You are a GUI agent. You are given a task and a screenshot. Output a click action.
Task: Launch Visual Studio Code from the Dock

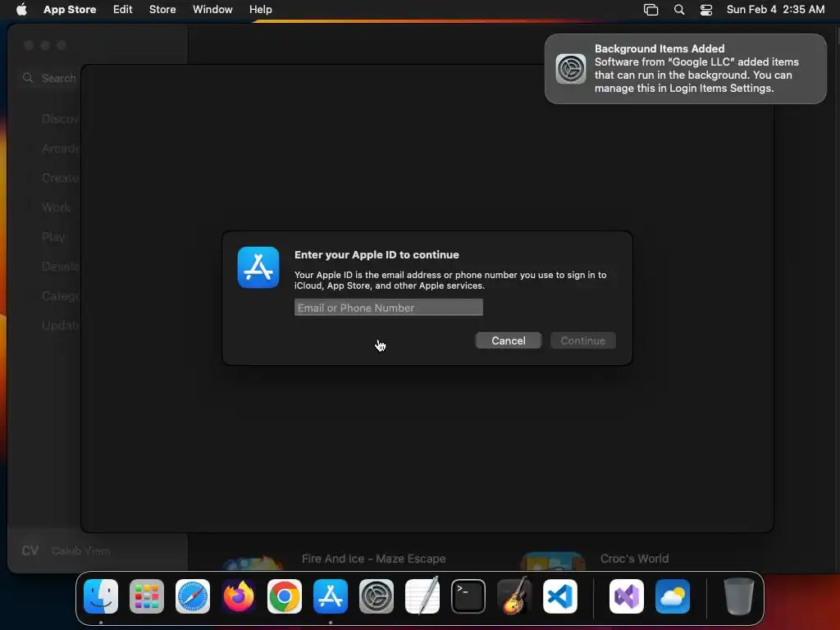[560, 596]
